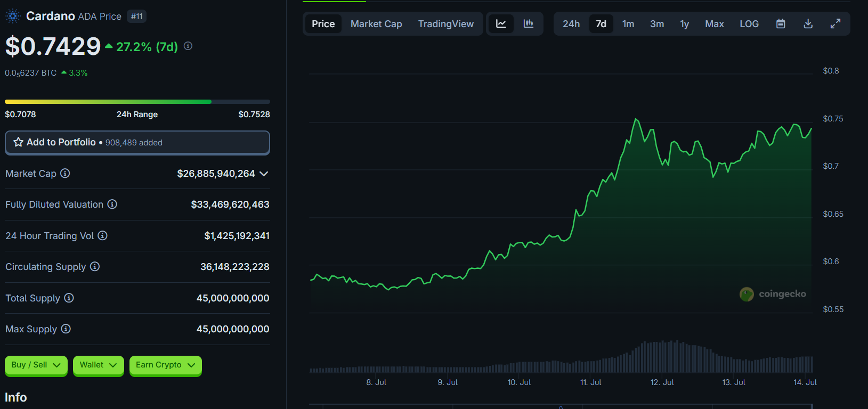Click the Add to Portfolio button
This screenshot has height=409, width=868.
coord(137,143)
